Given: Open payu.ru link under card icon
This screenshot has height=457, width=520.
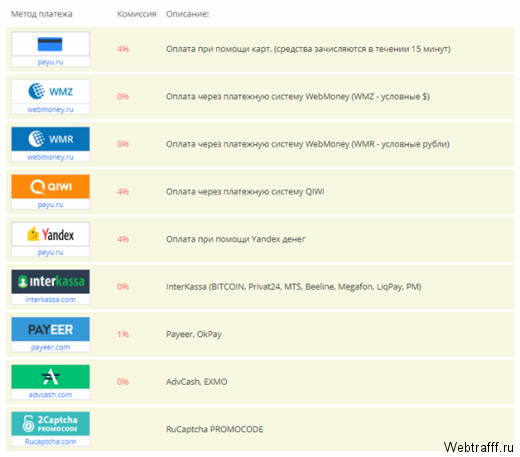Looking at the screenshot, I should pyautogui.click(x=50, y=62).
